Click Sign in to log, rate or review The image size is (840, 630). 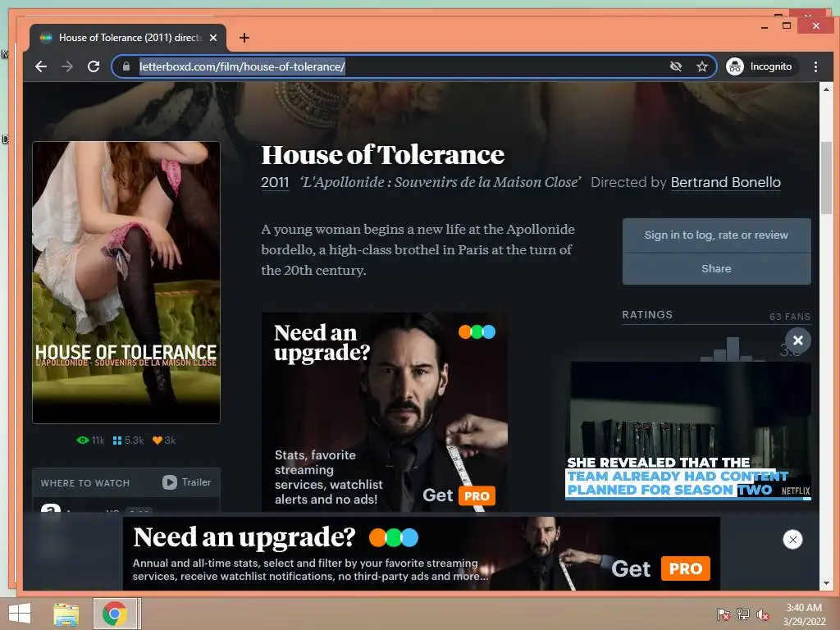pyautogui.click(x=716, y=235)
